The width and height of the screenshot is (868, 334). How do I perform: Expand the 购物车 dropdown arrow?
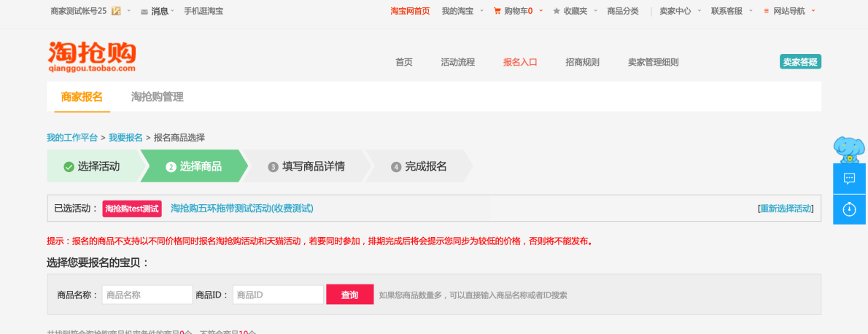[540, 10]
